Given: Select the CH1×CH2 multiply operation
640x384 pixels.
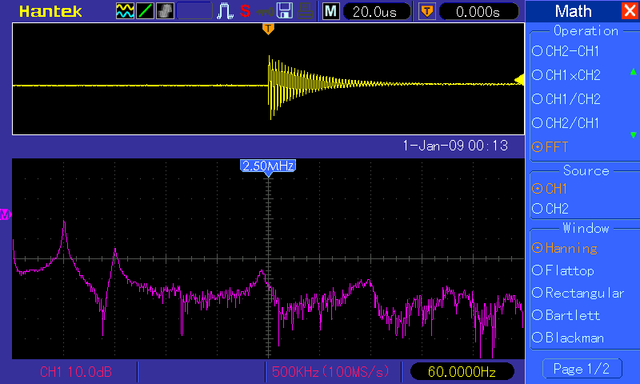Looking at the screenshot, I should click(567, 75).
